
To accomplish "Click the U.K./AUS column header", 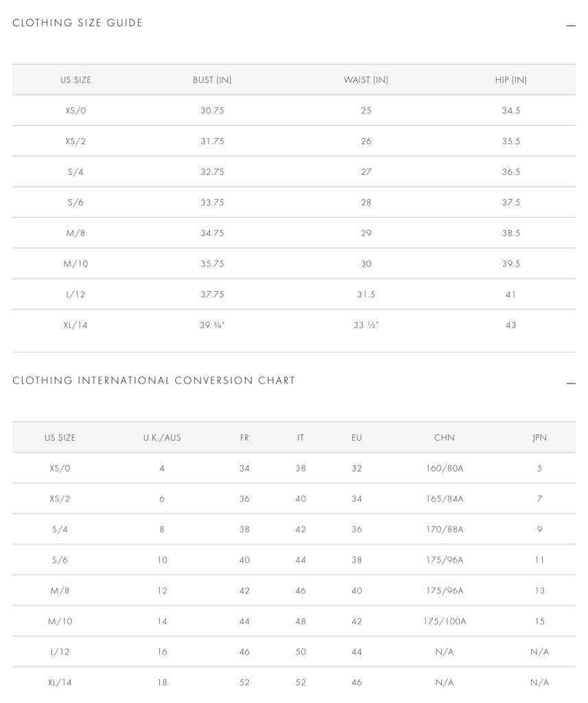I will (162, 437).
